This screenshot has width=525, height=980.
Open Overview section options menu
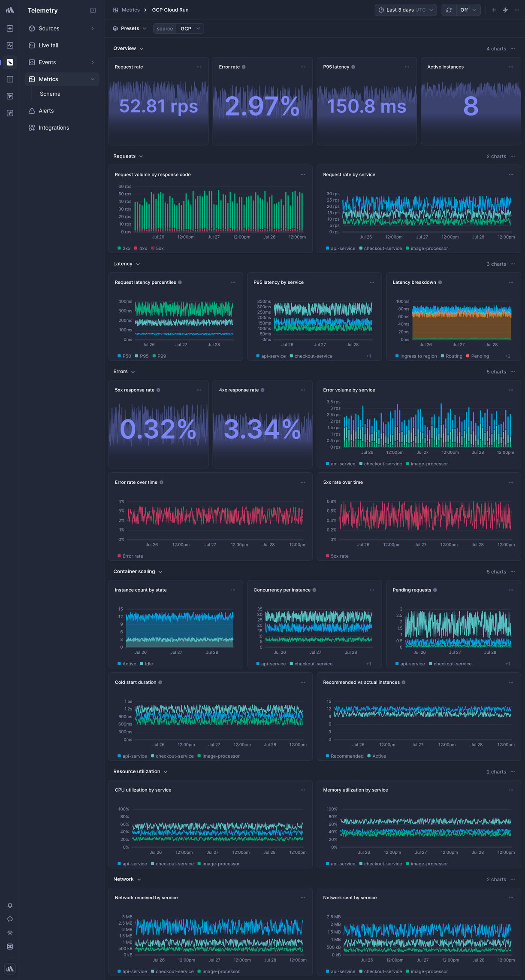coord(513,49)
